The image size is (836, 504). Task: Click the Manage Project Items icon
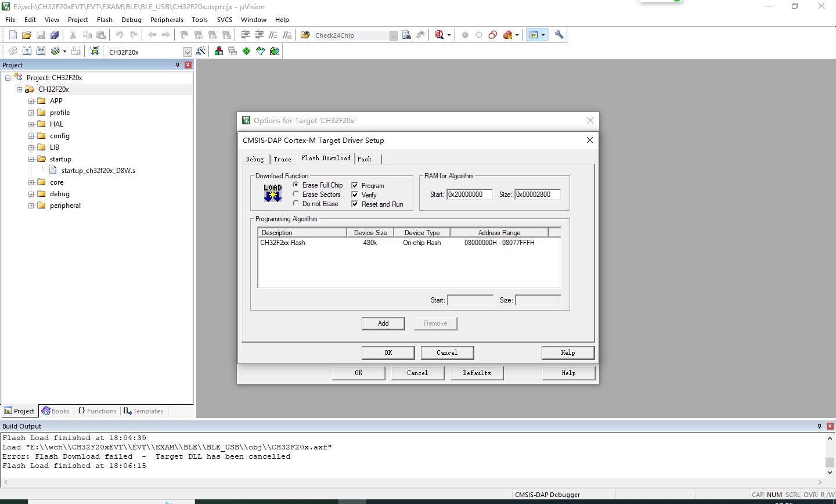point(219,51)
